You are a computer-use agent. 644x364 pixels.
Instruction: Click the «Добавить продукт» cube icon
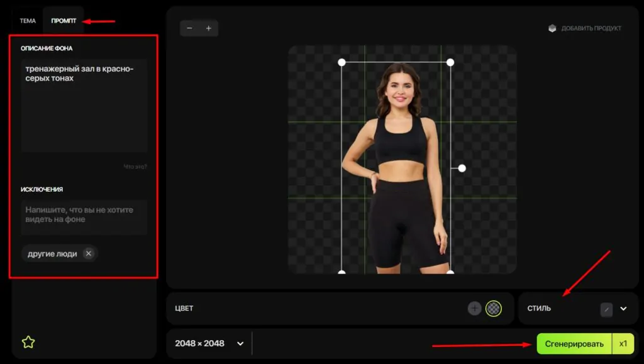coord(552,28)
